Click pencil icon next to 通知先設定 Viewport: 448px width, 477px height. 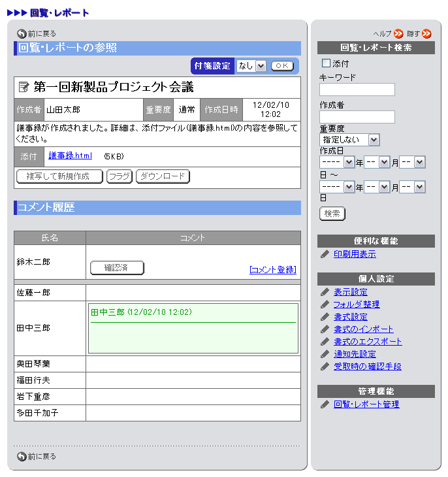(x=325, y=354)
